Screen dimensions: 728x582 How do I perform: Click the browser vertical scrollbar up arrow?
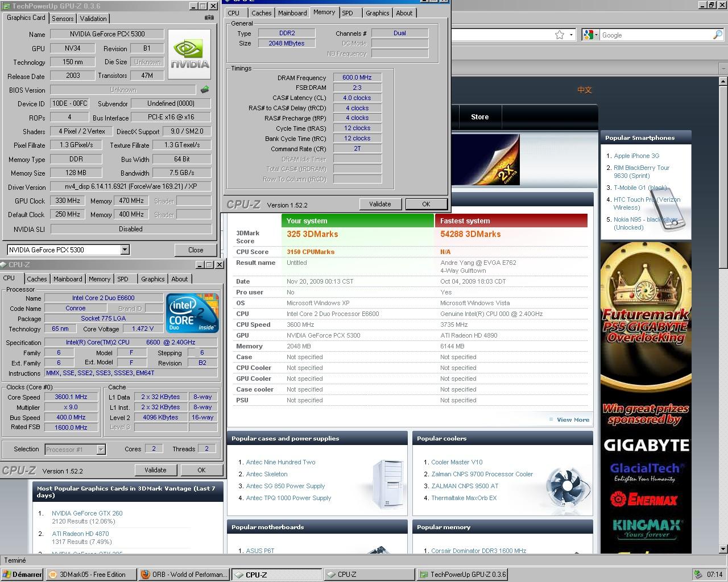[x=723, y=81]
